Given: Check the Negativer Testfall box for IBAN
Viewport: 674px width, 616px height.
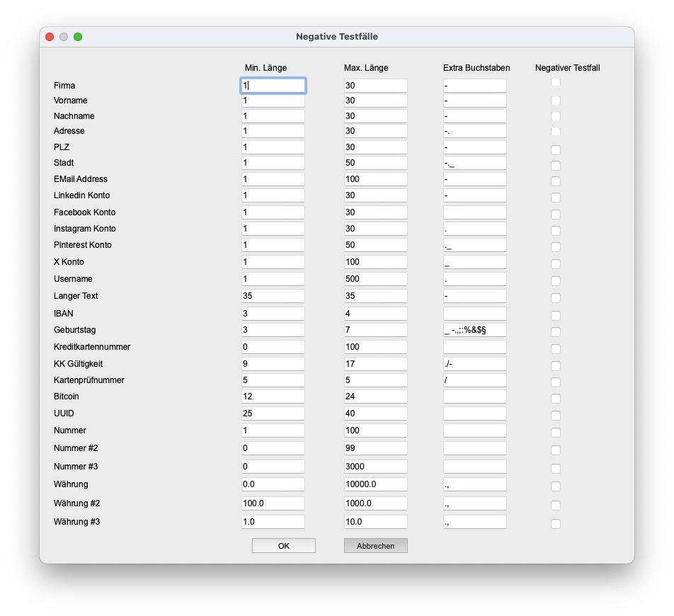Looking at the screenshot, I should click(555, 315).
